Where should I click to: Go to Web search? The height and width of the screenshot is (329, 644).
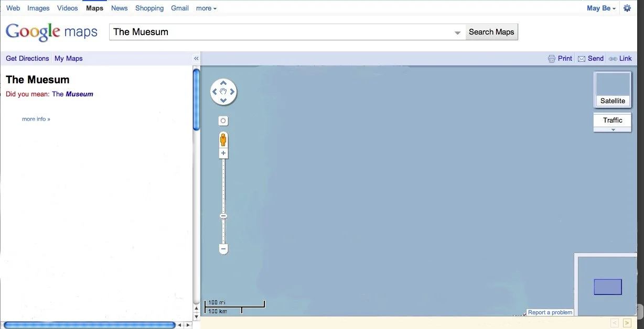tap(13, 8)
